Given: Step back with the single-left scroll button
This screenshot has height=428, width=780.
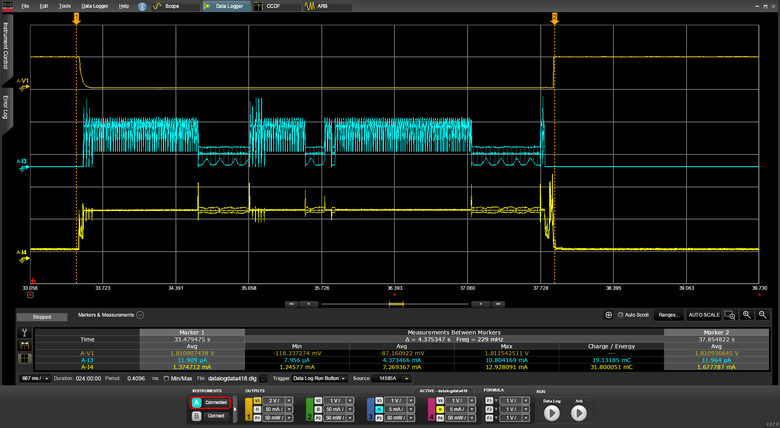Looking at the screenshot, I should point(309,304).
